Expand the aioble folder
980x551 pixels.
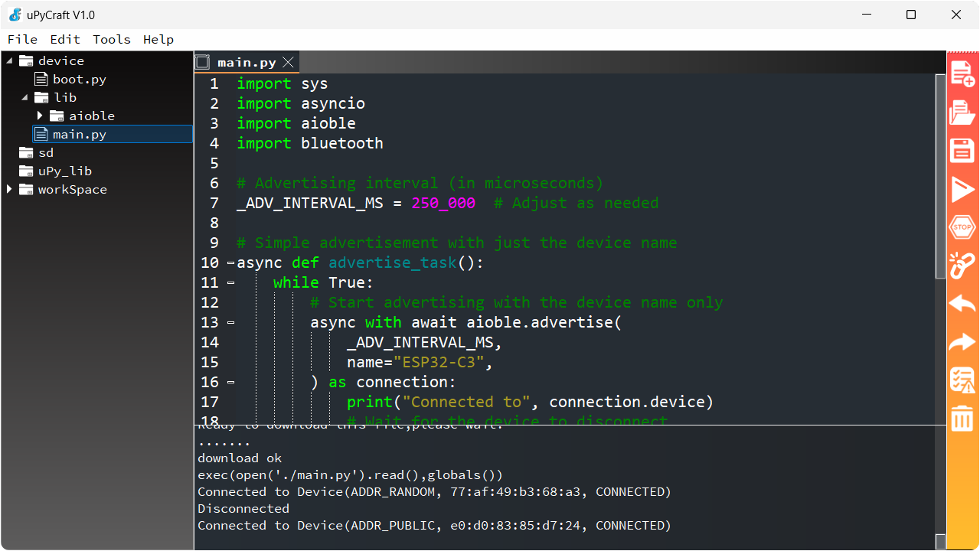click(x=40, y=116)
